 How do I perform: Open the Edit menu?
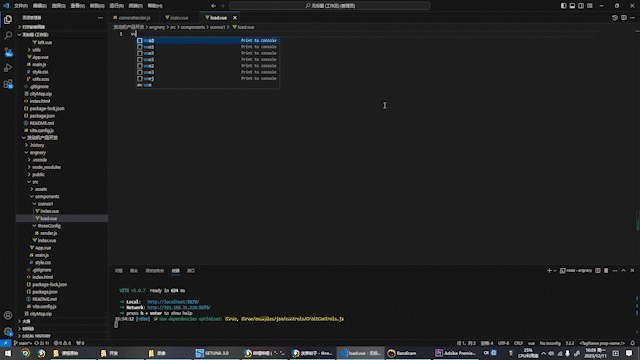click(40, 6)
